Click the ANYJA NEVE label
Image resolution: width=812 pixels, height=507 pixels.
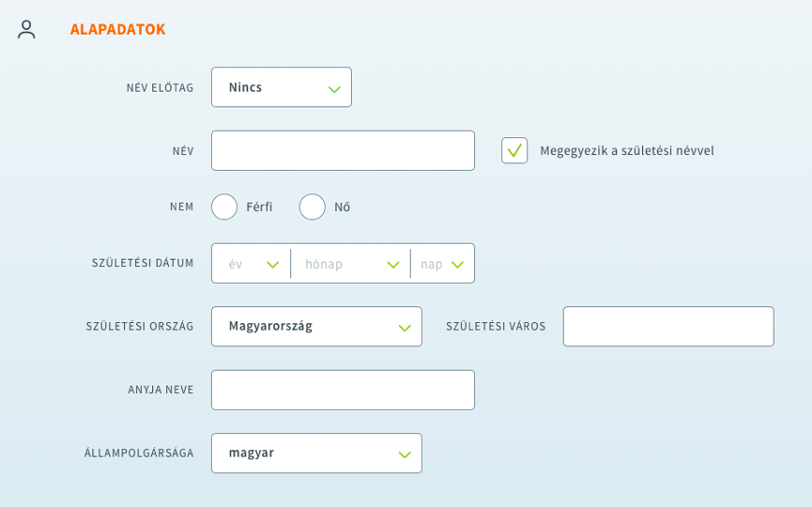(x=161, y=390)
